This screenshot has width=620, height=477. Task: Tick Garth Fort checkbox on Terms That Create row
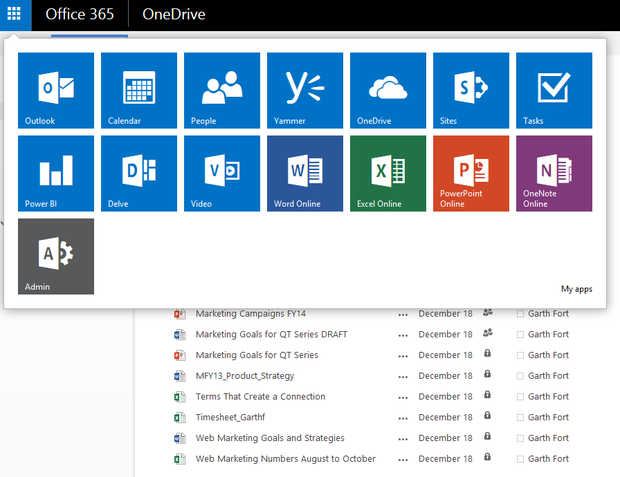[520, 397]
